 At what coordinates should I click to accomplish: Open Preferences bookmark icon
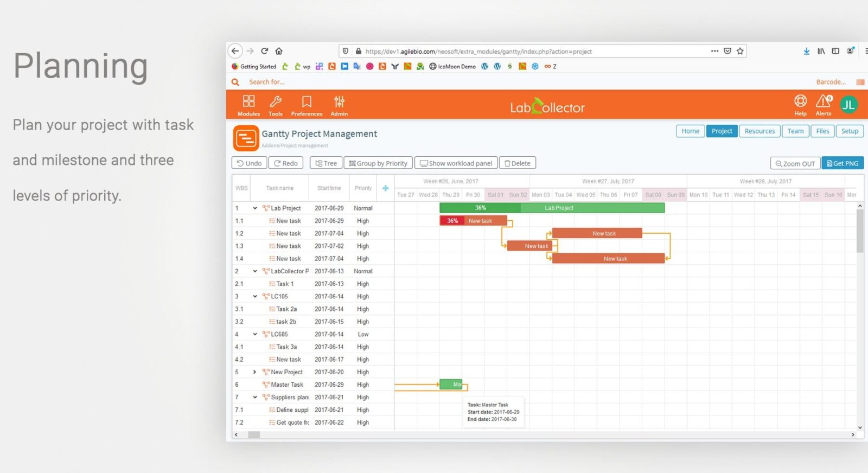click(307, 101)
